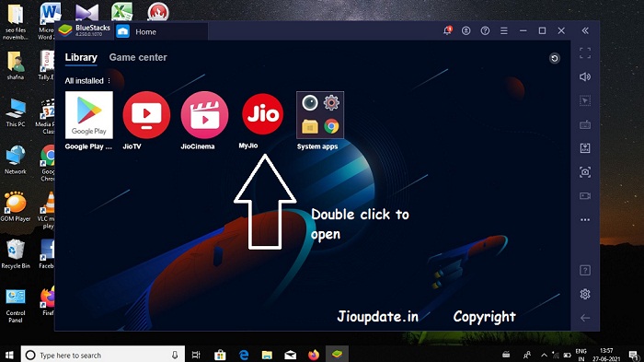
Task: Click the refresh icon in Library
Action: tap(555, 58)
